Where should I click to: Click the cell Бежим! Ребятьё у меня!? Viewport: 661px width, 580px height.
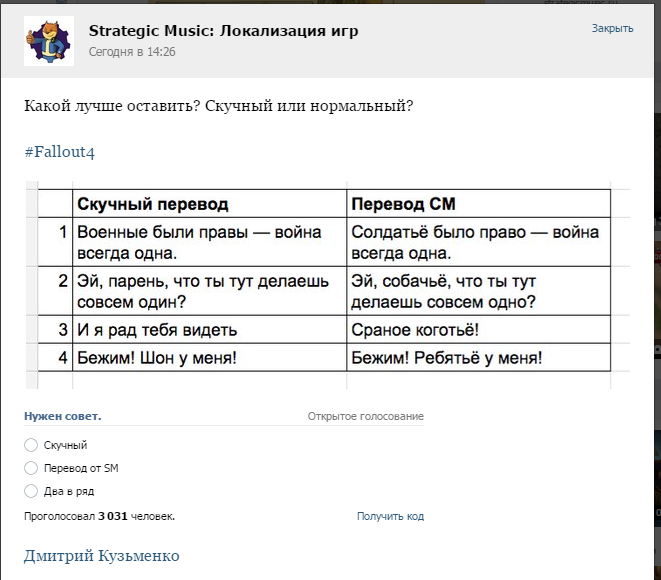point(478,357)
